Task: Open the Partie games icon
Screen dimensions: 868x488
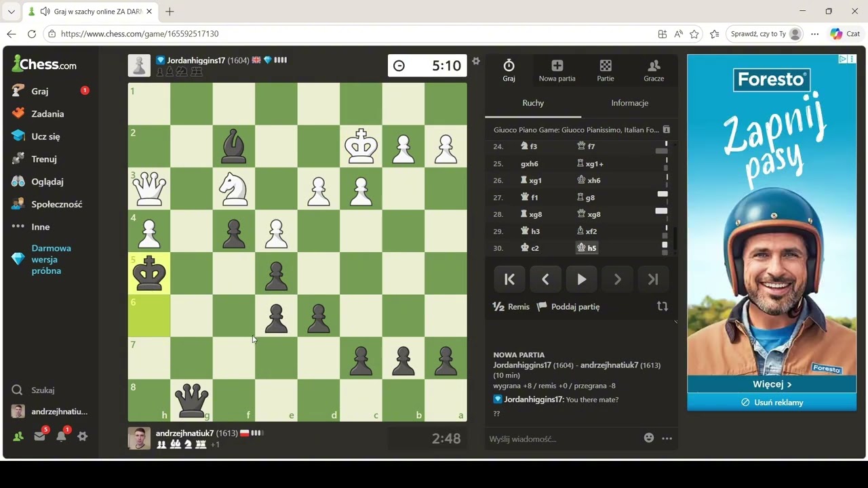Action: coord(606,66)
